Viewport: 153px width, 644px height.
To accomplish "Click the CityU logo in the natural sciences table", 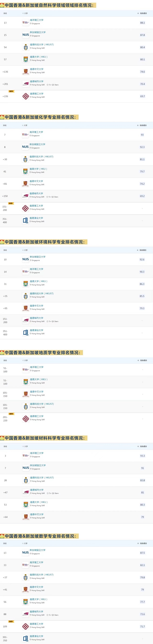I will 25,84.
